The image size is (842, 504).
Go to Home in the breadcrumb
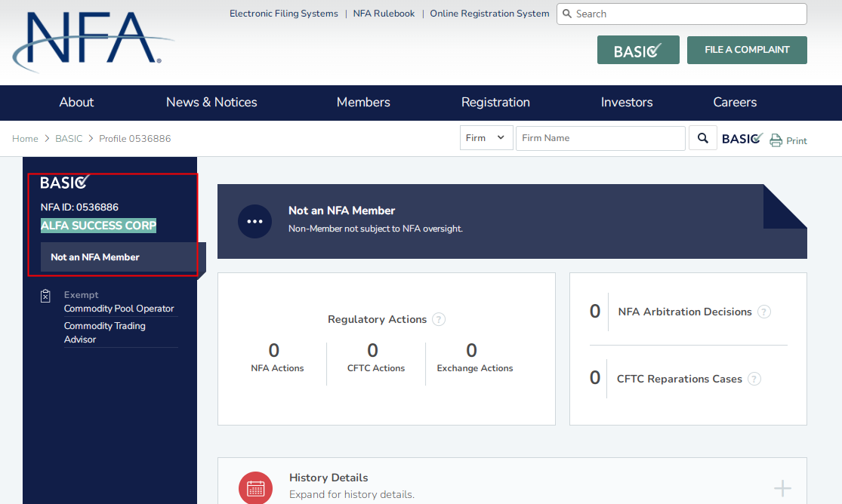click(25, 139)
